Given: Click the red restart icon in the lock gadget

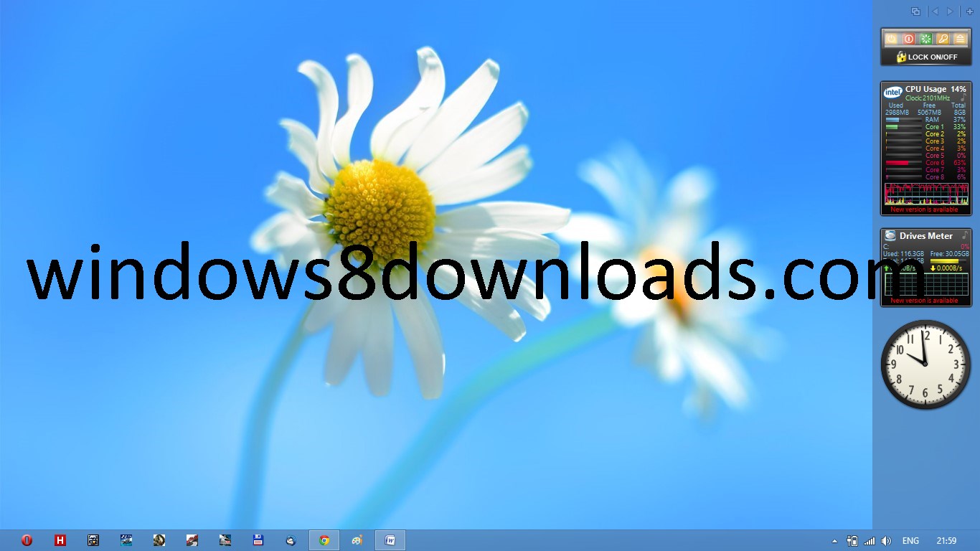Looking at the screenshot, I should click(909, 39).
